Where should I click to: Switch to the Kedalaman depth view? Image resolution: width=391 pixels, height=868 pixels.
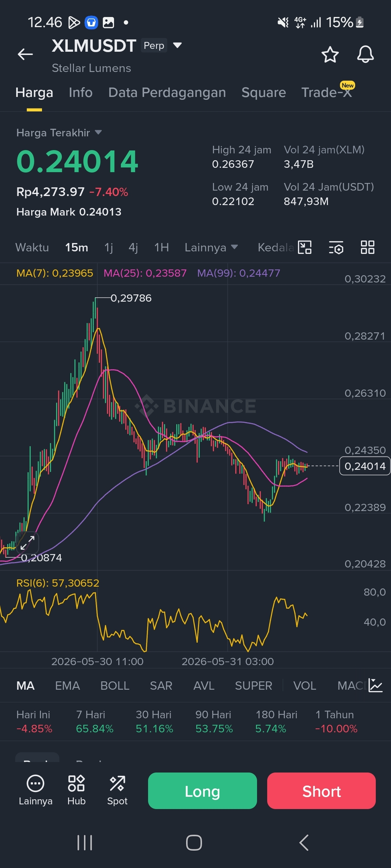click(276, 247)
